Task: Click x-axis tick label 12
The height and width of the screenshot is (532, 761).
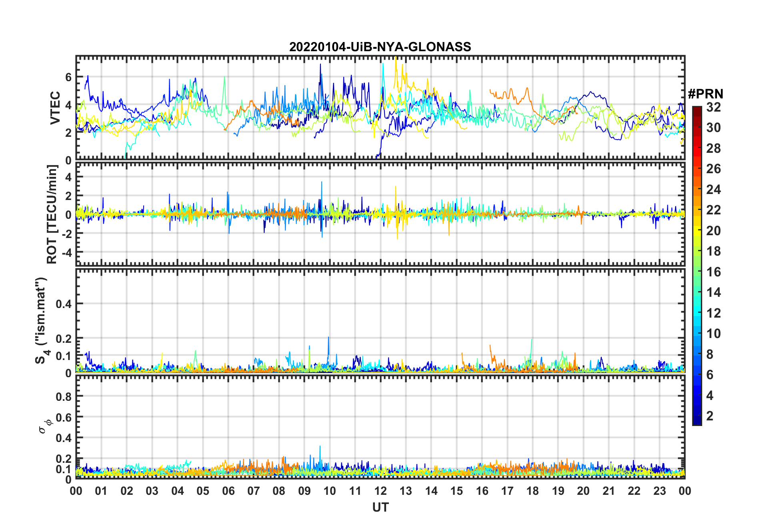Action: pos(380,491)
